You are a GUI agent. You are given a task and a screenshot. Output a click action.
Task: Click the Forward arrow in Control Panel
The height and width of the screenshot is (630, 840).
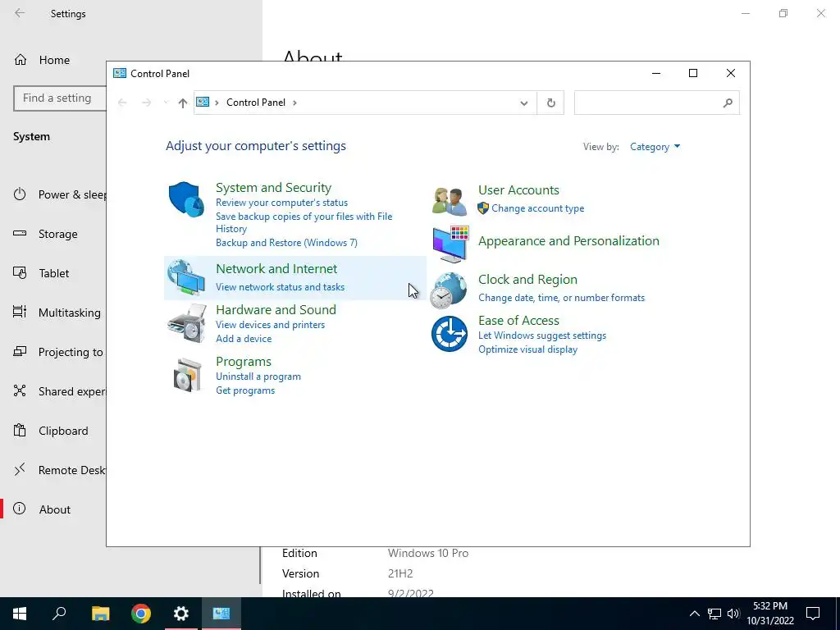(x=146, y=103)
